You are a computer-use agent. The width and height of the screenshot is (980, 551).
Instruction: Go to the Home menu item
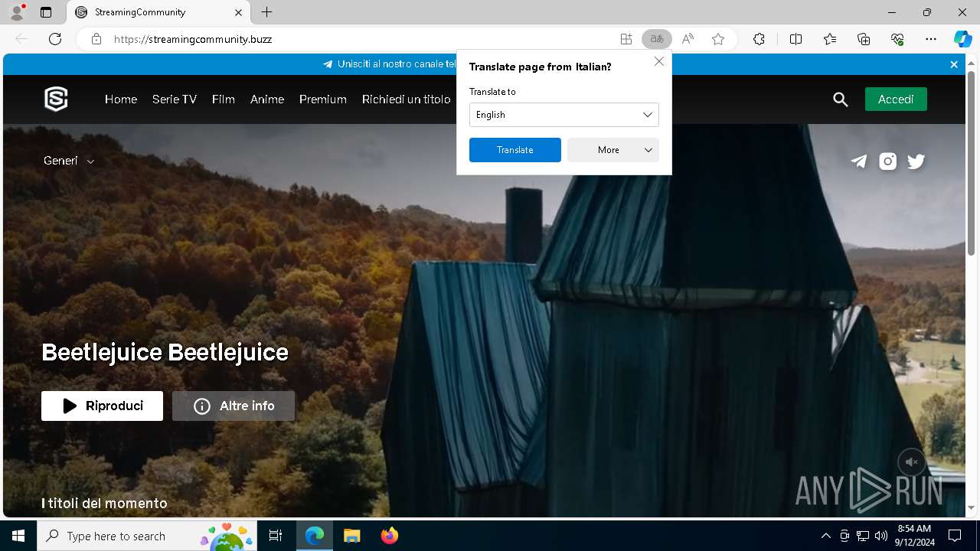(x=121, y=99)
